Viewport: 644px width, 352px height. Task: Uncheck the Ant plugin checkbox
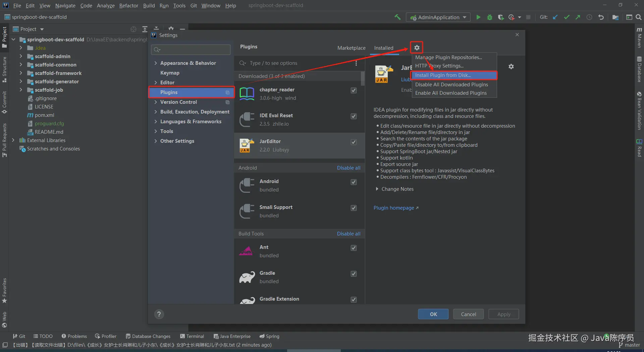click(354, 248)
